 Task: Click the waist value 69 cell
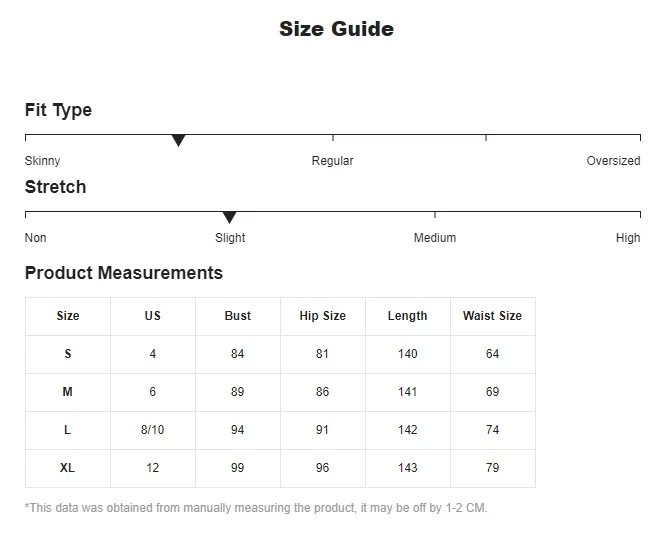(492, 392)
